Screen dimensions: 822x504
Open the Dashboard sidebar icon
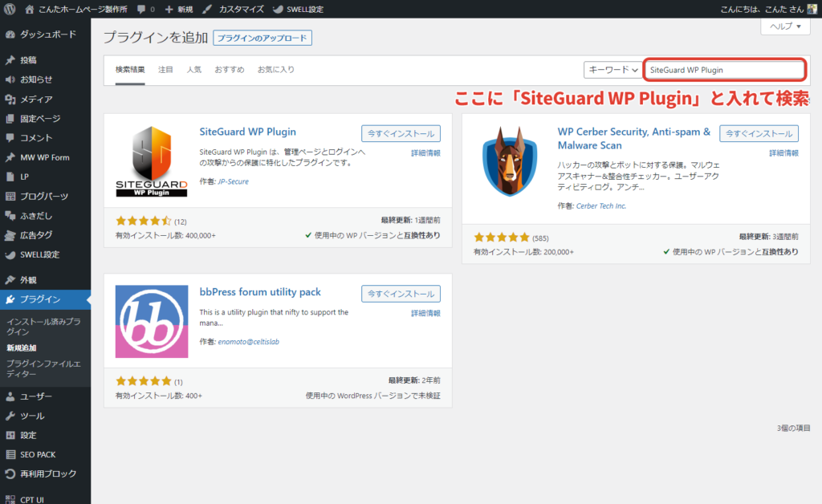tap(10, 35)
